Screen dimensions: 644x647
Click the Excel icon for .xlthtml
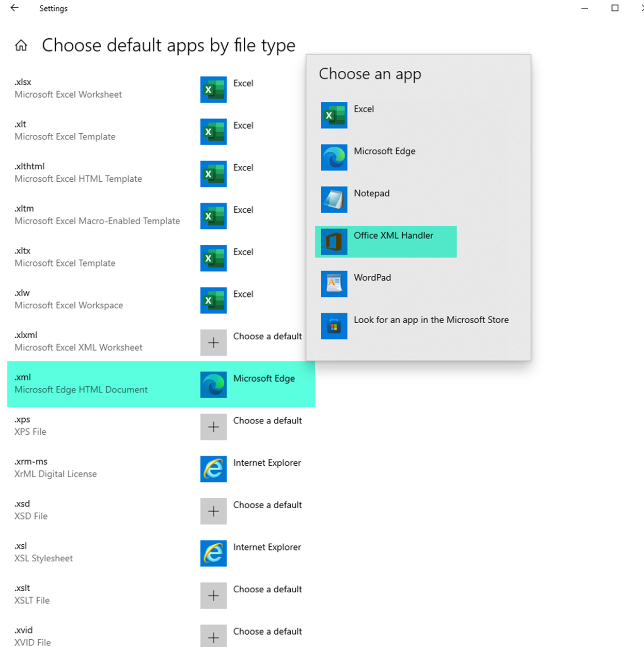click(213, 174)
